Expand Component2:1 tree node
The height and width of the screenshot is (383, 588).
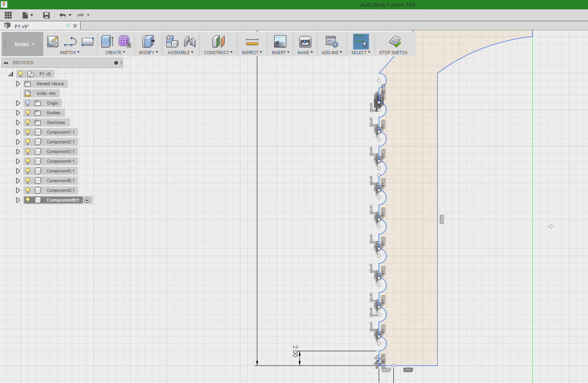(x=18, y=142)
